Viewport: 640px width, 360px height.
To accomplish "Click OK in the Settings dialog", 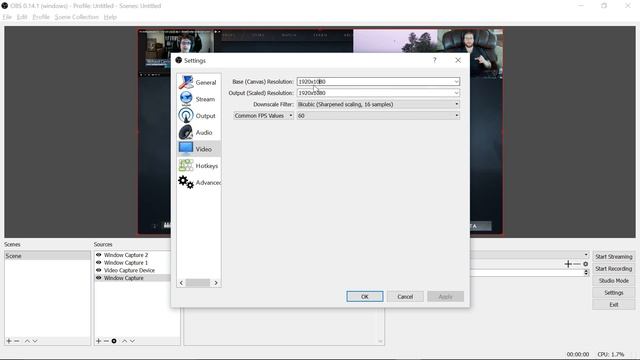I will coord(365,297).
